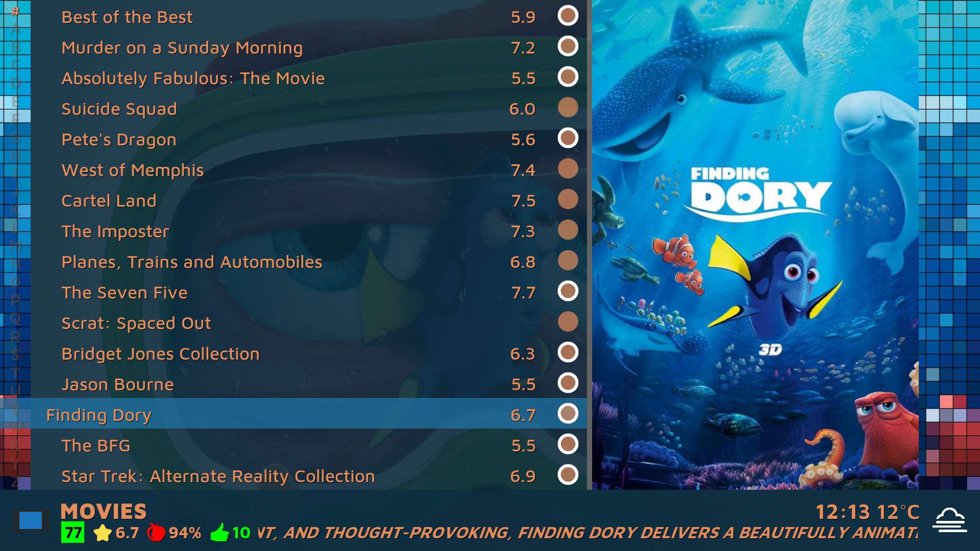
Task: Toggle watched marker for Scrat: Spaced Out
Action: [x=568, y=322]
